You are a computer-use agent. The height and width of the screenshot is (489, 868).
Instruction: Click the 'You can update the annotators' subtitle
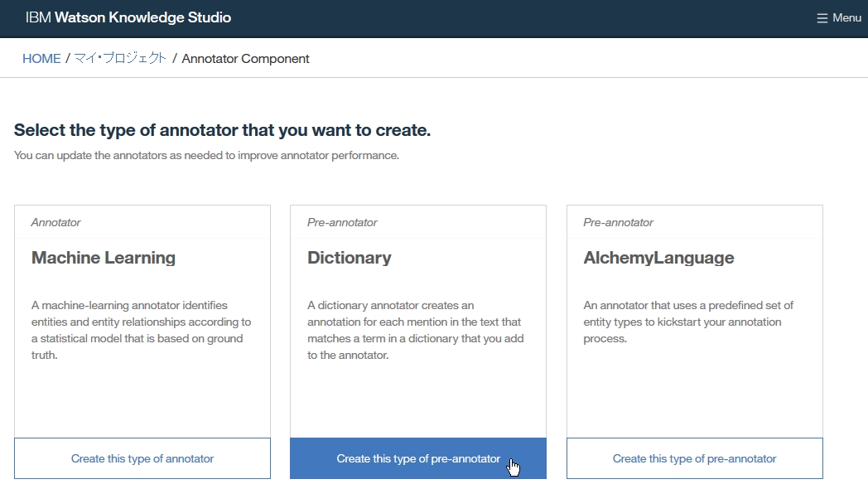[206, 155]
